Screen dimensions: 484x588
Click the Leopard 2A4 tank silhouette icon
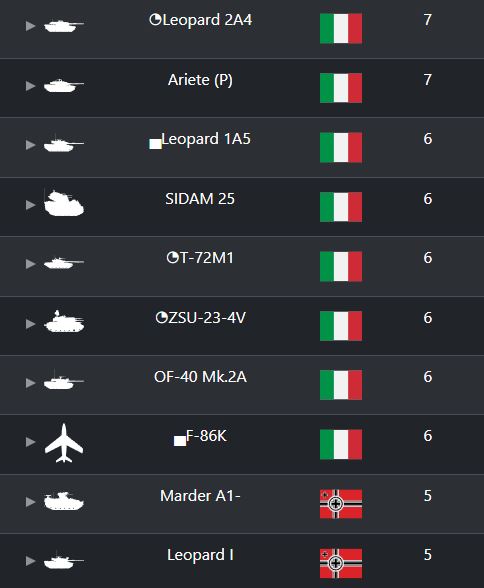64,26
